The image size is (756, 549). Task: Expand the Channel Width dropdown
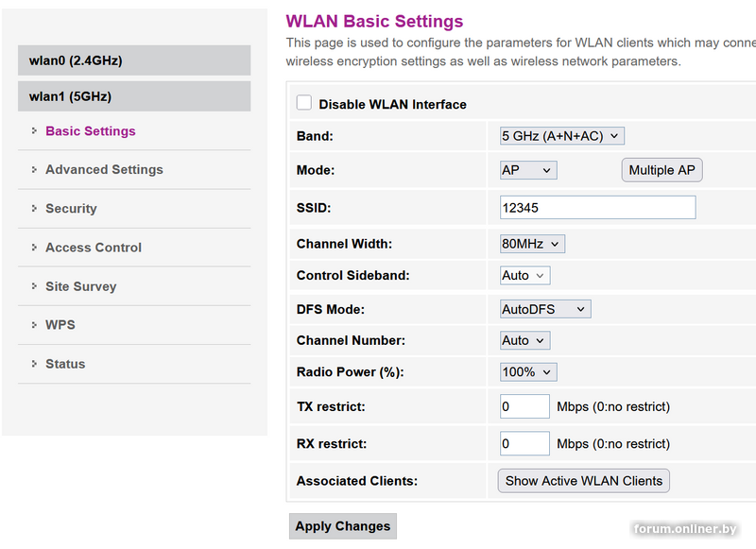(532, 244)
